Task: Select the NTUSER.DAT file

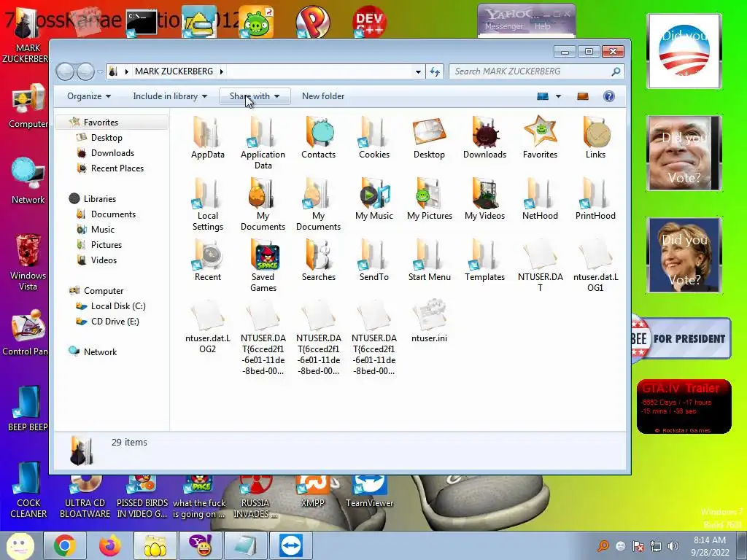Action: click(x=540, y=265)
